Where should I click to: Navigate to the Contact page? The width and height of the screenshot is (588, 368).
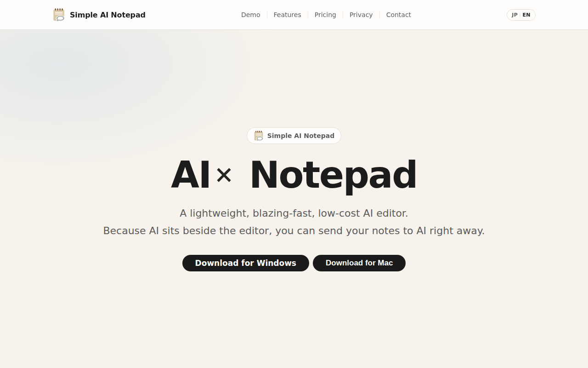pos(399,15)
